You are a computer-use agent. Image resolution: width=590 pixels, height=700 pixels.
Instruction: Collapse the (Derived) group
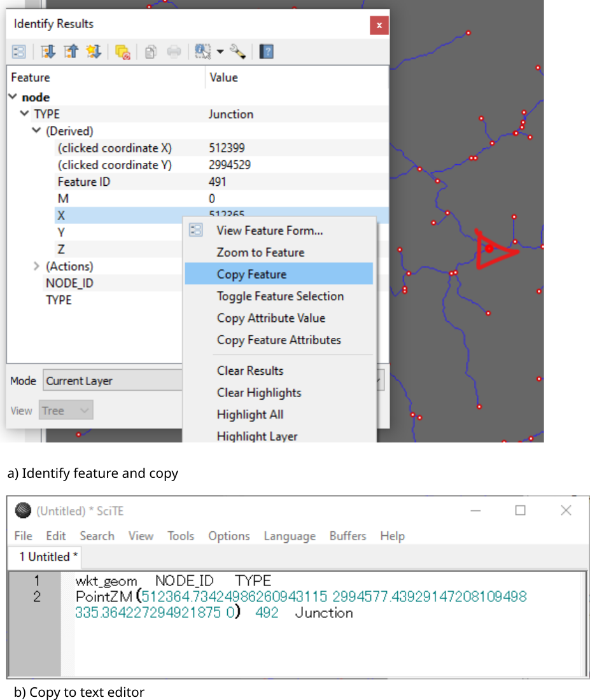coord(36,131)
